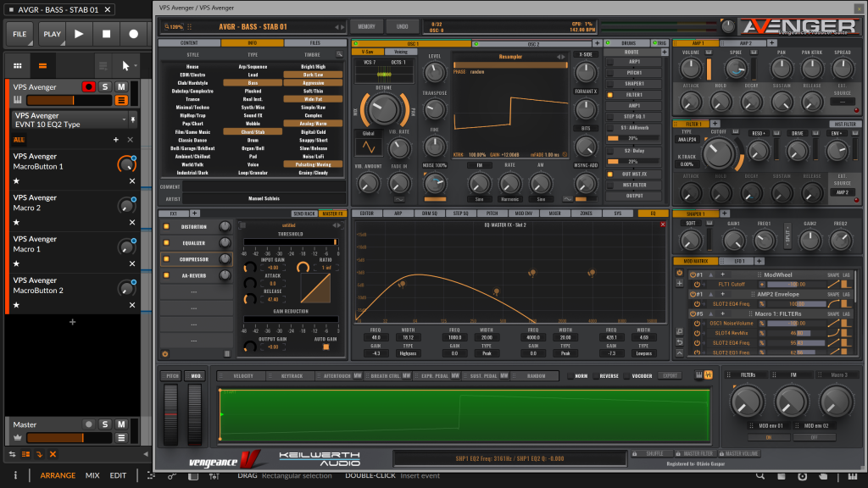The height and width of the screenshot is (488, 868).
Task: Select the Chord/Stab type tag
Action: point(253,131)
